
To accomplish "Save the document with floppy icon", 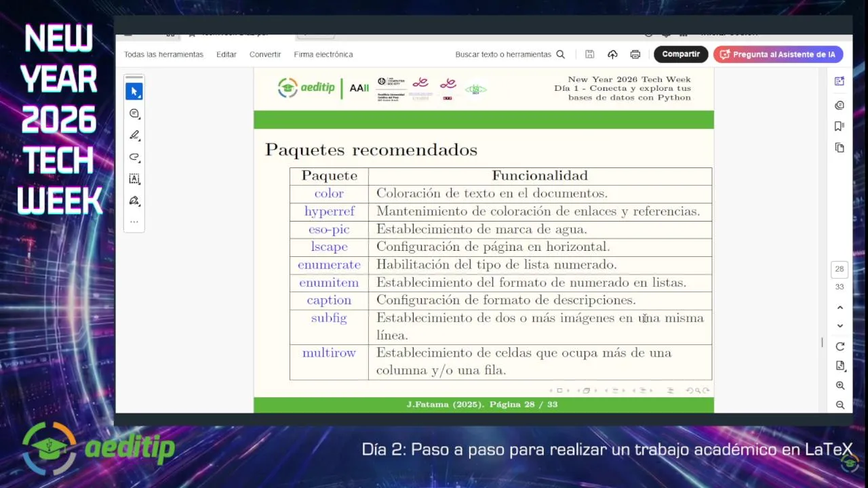I will click(x=590, y=54).
